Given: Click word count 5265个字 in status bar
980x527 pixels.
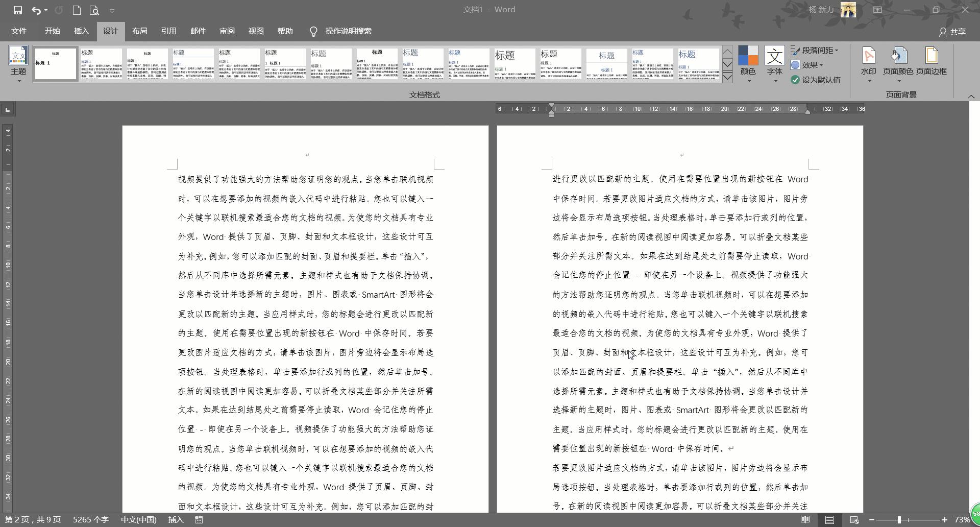Looking at the screenshot, I should point(91,519).
